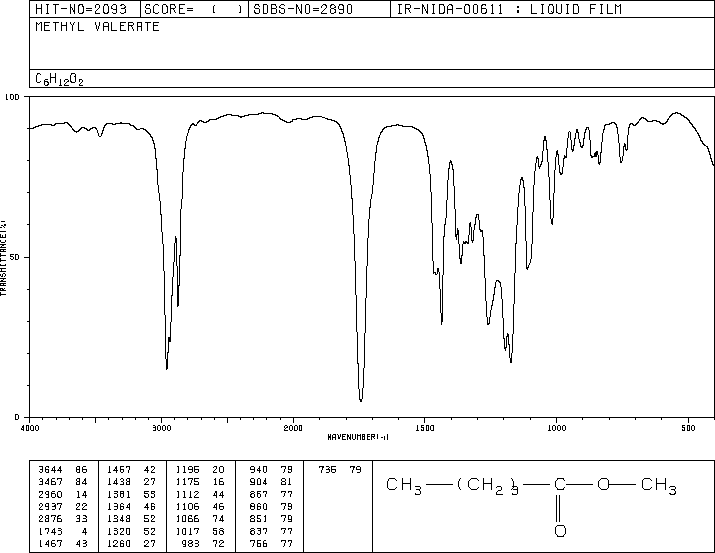The image size is (715, 553).
Task: Select the C6H12O2 molecular formula
Action: [x=60, y=79]
